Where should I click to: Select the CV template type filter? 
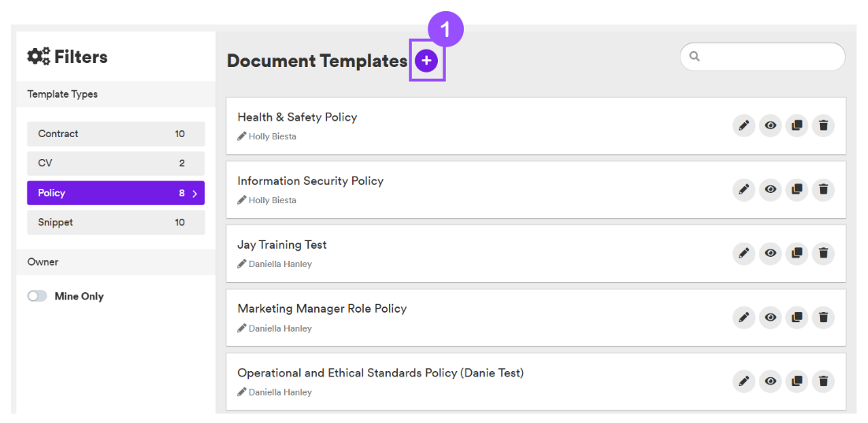coord(116,163)
